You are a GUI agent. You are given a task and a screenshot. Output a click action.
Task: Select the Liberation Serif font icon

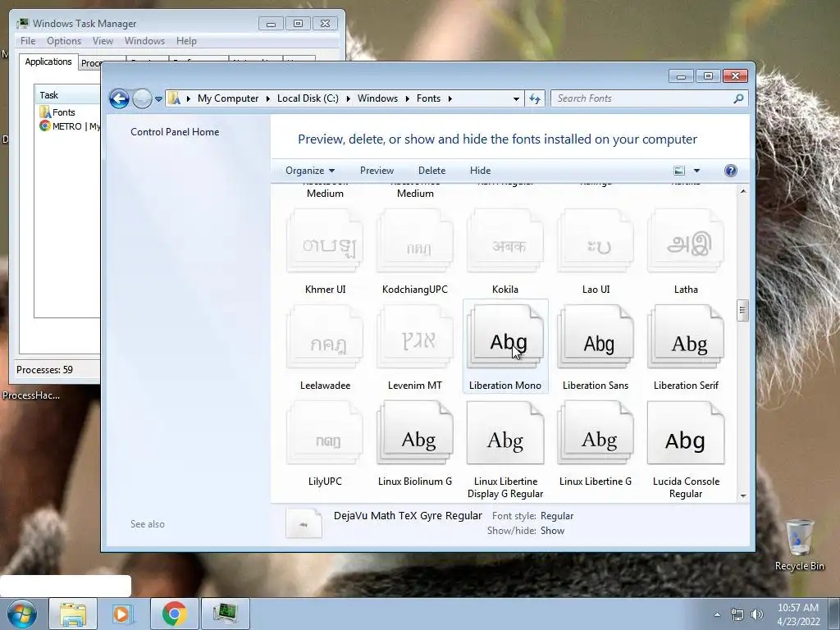686,337
